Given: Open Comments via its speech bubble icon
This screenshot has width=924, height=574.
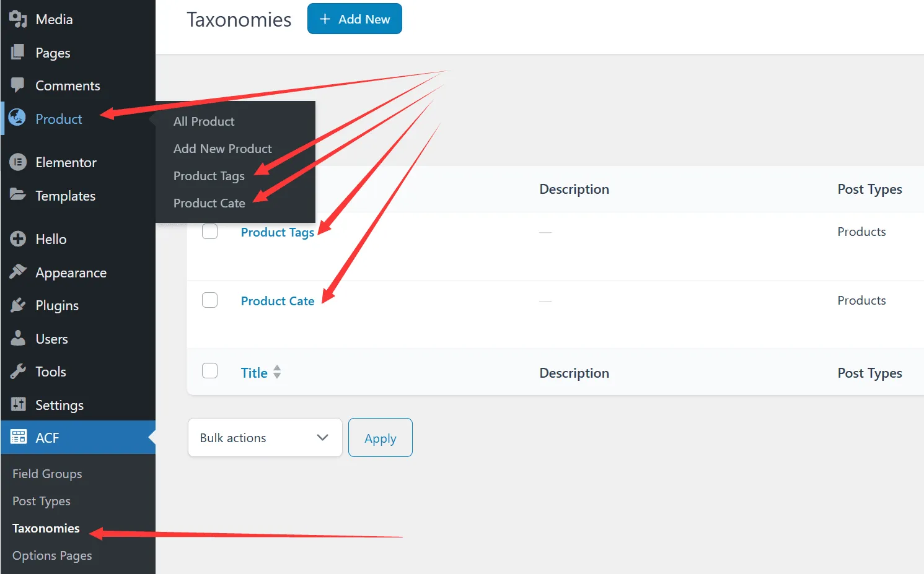Looking at the screenshot, I should coord(18,85).
